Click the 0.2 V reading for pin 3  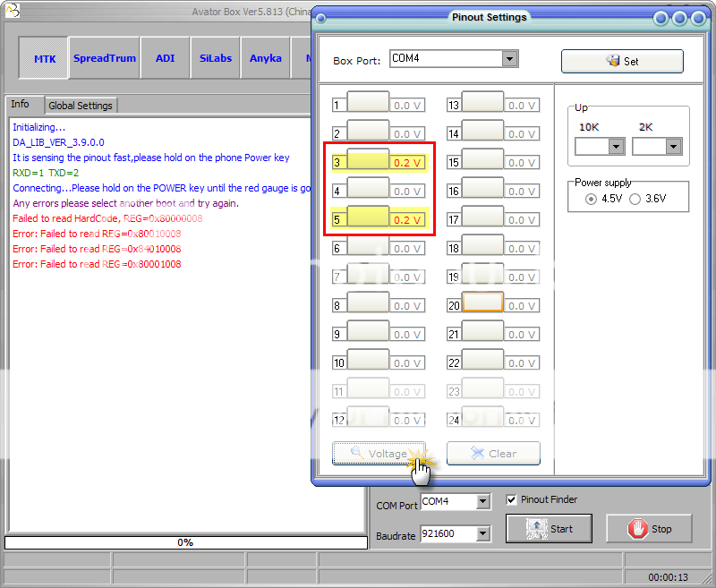coord(407,163)
